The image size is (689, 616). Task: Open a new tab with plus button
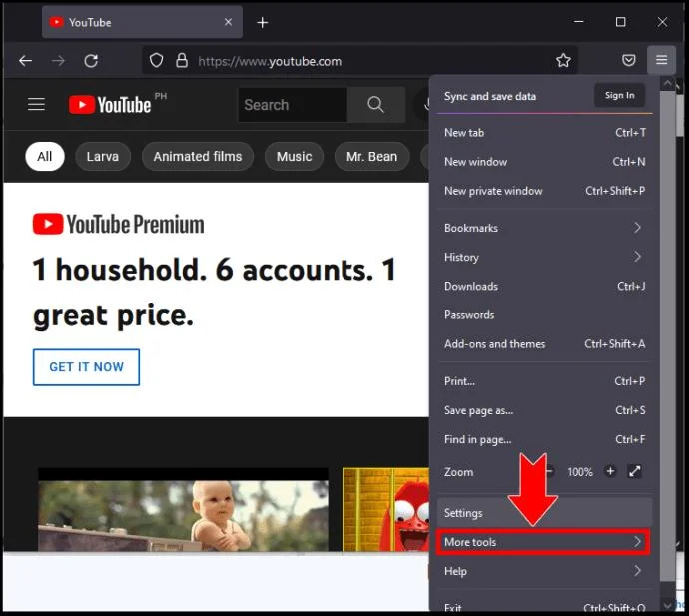point(263,22)
